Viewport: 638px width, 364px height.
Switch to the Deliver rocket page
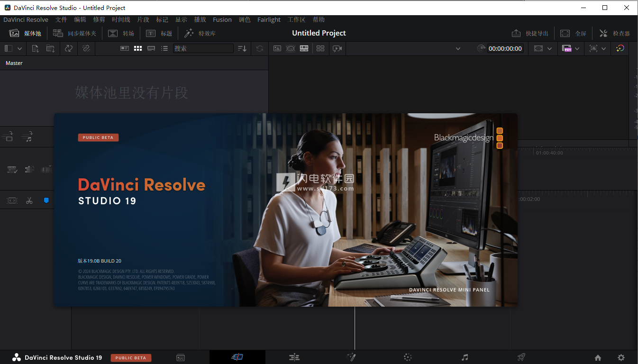click(521, 357)
